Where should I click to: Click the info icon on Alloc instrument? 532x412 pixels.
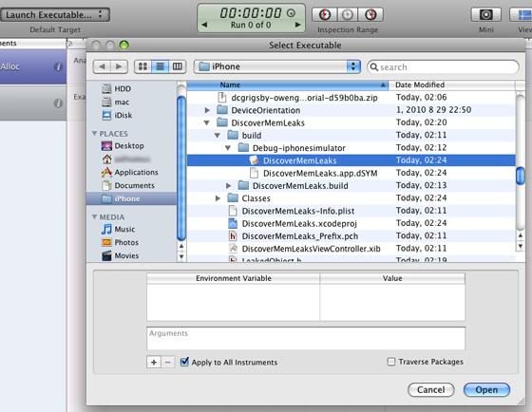pos(58,66)
